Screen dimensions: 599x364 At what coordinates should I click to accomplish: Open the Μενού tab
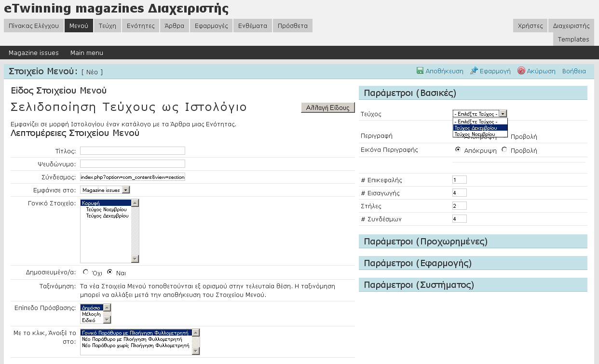pyautogui.click(x=79, y=26)
